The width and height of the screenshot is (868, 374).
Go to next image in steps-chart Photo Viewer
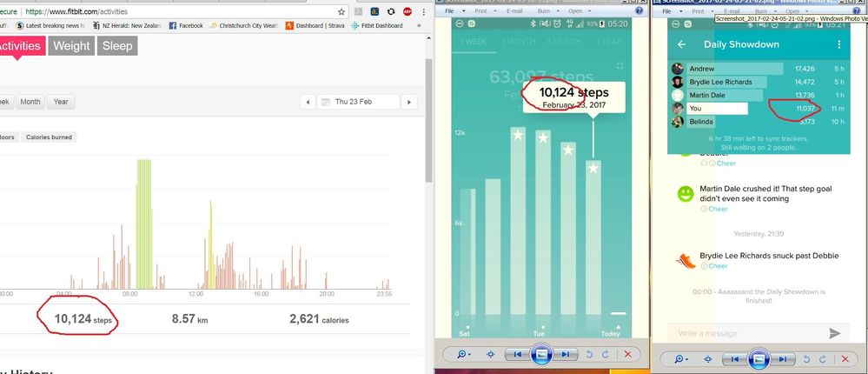(565, 355)
